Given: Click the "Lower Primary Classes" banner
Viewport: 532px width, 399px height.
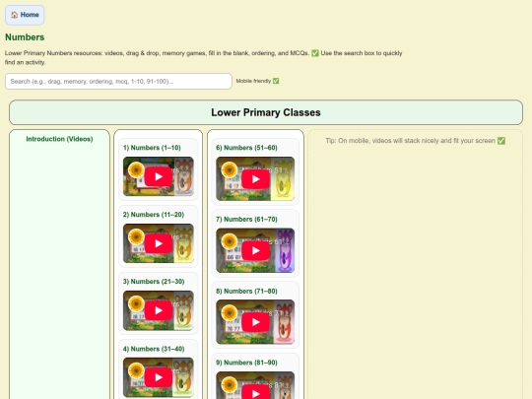Looking at the screenshot, I should [266, 112].
